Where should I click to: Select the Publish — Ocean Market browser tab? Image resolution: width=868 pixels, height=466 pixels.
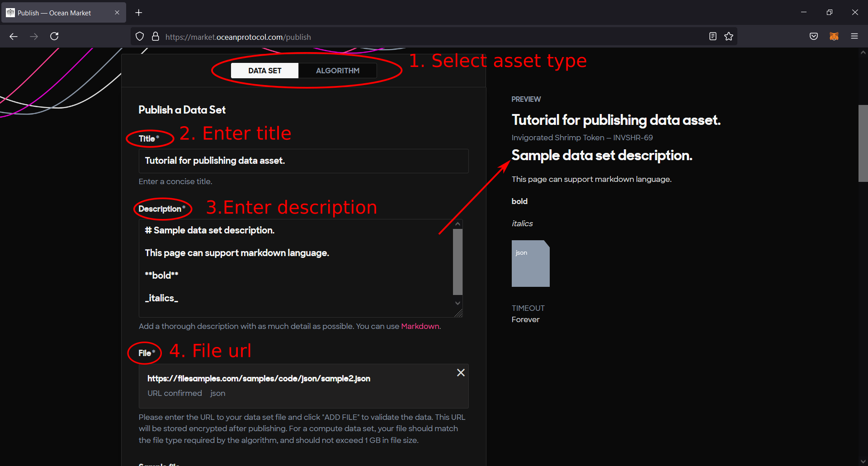click(63, 13)
